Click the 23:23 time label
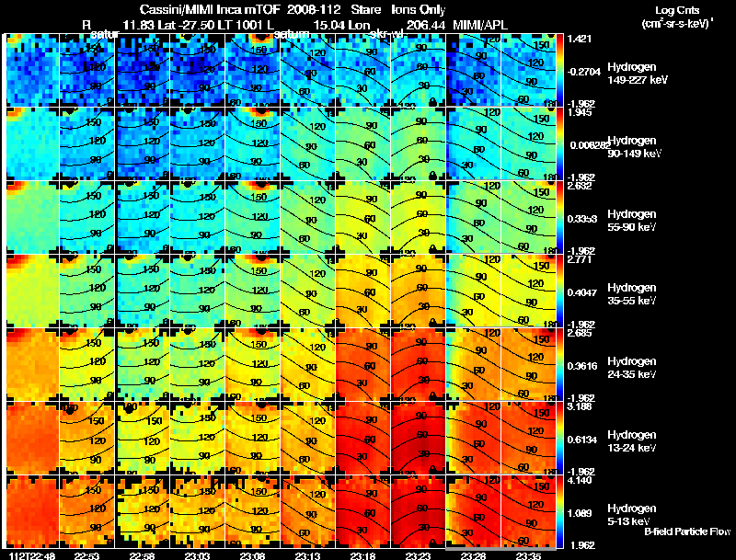Screen dimensions: 736x560 pos(418,555)
